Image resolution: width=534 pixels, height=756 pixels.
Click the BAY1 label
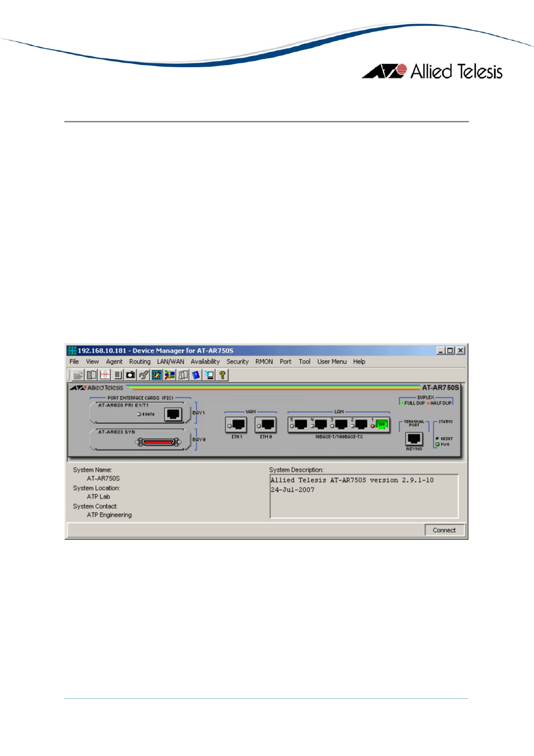[x=199, y=413]
